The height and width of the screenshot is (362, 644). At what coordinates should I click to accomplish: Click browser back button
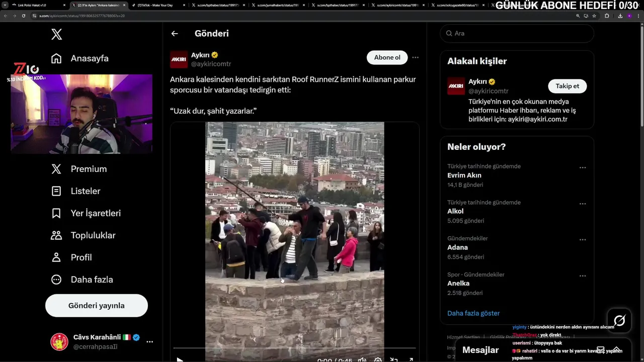point(6,16)
